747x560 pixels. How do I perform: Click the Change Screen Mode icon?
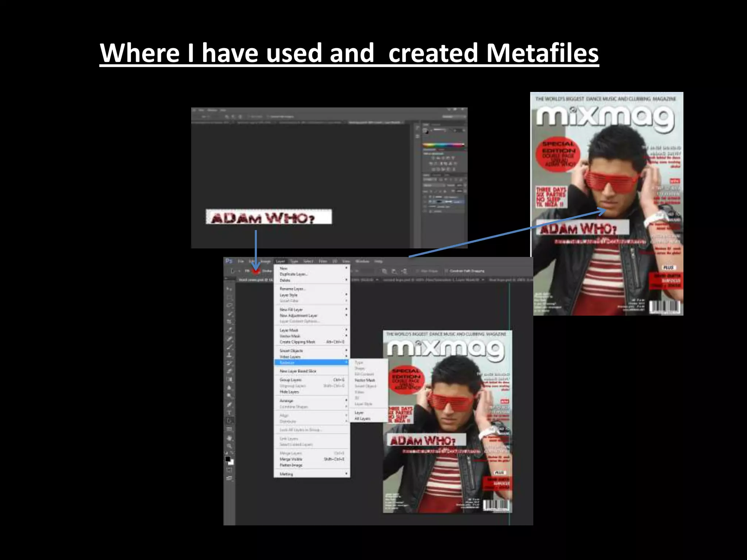(x=229, y=478)
